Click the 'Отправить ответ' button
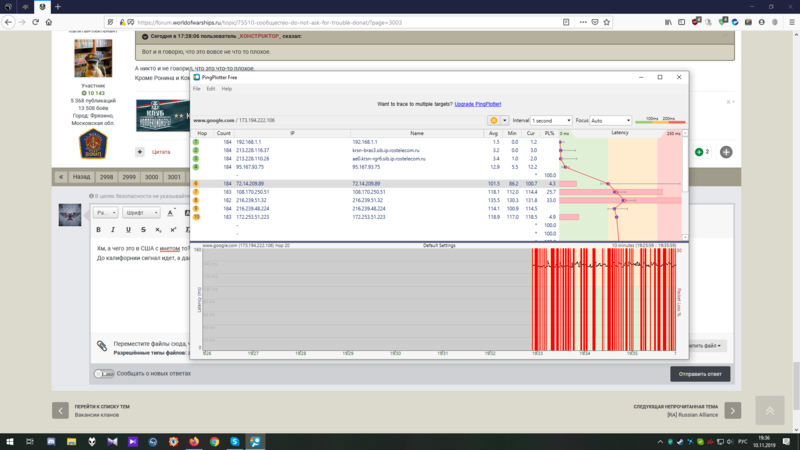The width and height of the screenshot is (800, 450). [700, 374]
